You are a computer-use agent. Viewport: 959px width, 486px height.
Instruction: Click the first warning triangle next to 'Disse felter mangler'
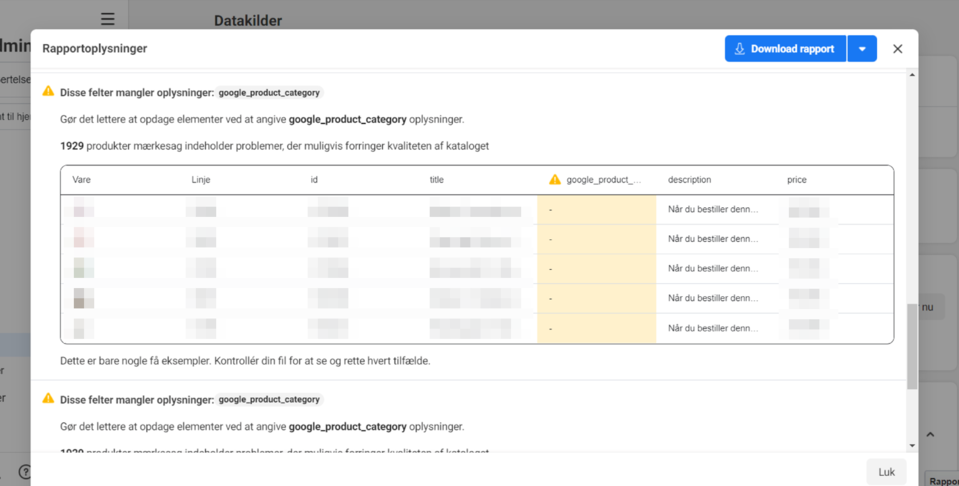click(x=48, y=92)
